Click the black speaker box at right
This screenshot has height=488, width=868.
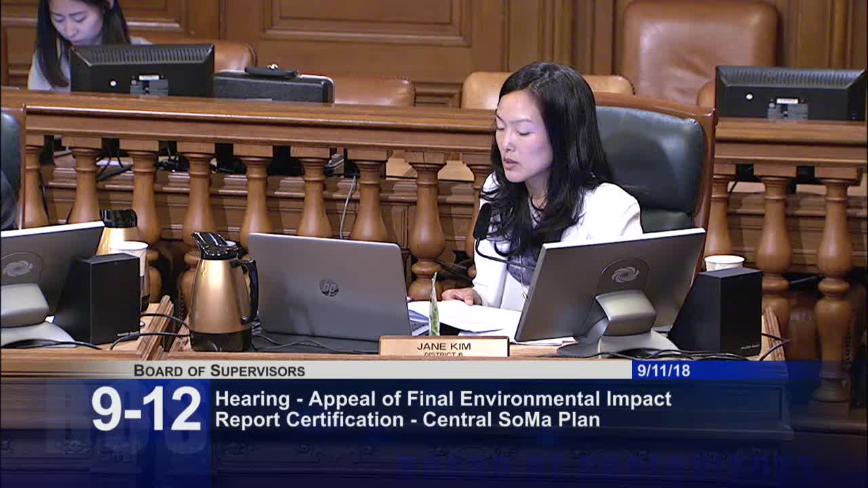click(x=716, y=310)
